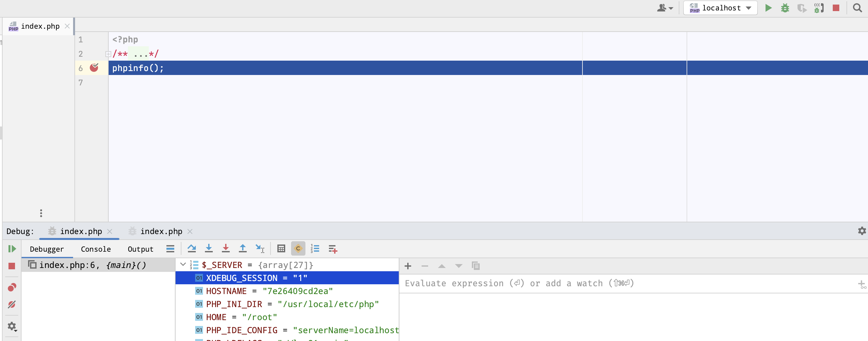Viewport: 868px width, 341px height.
Task: Add a new watch with the plus icon
Action: point(408,266)
